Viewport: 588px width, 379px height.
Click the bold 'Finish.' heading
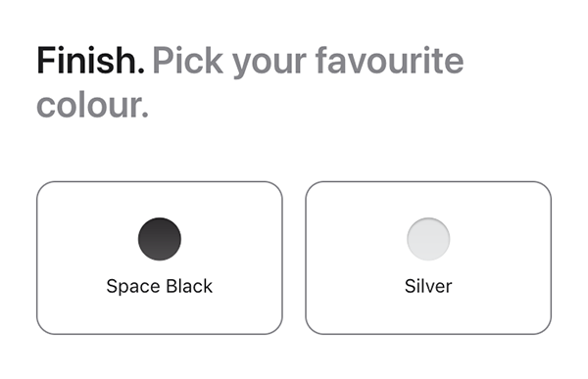[x=90, y=61]
